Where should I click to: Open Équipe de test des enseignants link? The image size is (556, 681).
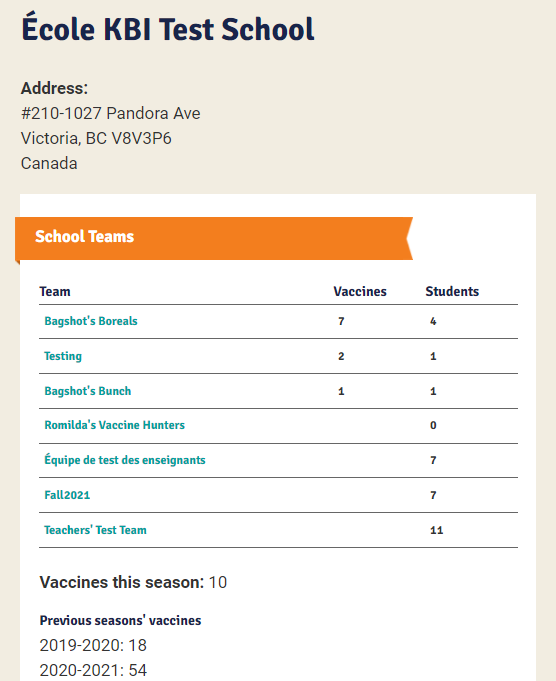(x=125, y=460)
